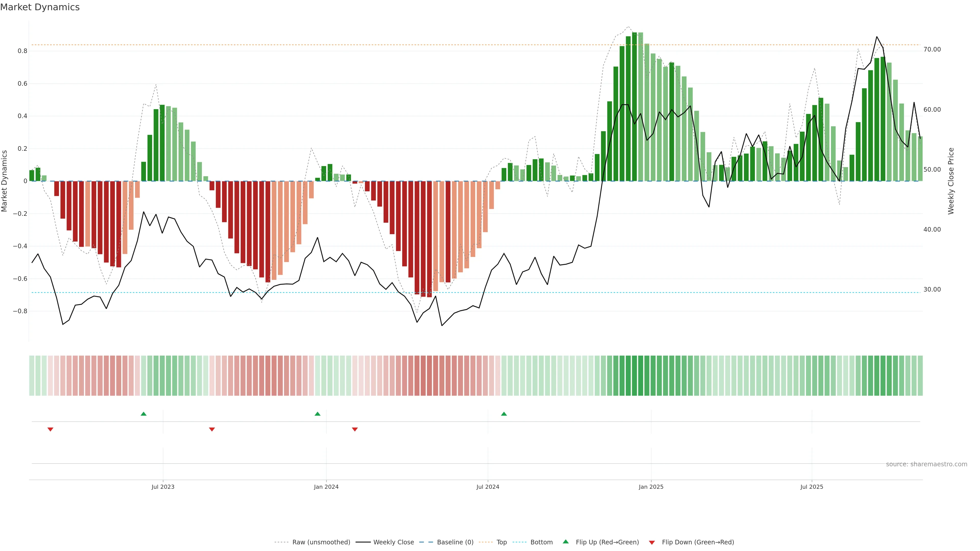Screen dimensions: 980x551
Task: Click the Flip Down (Green→Red) legend label
Action: pos(698,542)
